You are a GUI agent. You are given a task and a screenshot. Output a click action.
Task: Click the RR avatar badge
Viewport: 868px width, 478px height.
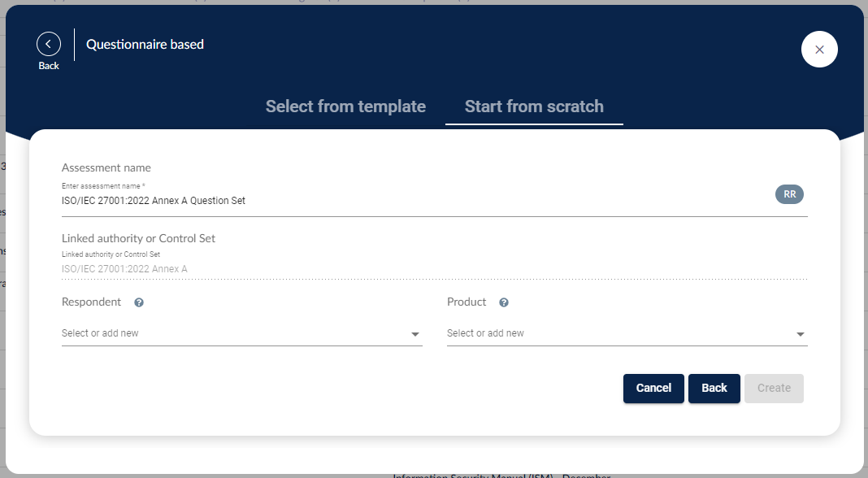(789, 194)
